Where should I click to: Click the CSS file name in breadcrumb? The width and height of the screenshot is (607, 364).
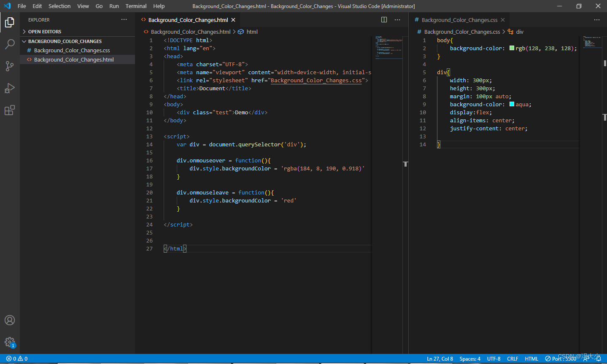point(462,32)
